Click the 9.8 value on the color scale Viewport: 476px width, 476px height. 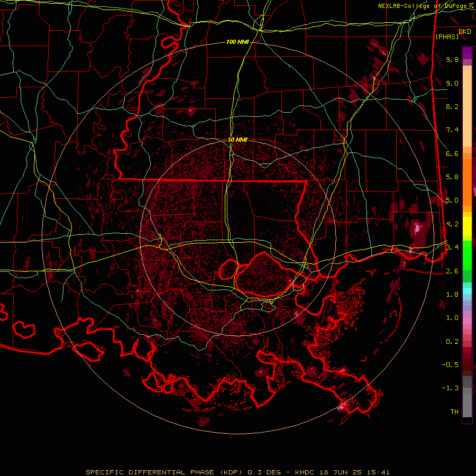click(452, 59)
